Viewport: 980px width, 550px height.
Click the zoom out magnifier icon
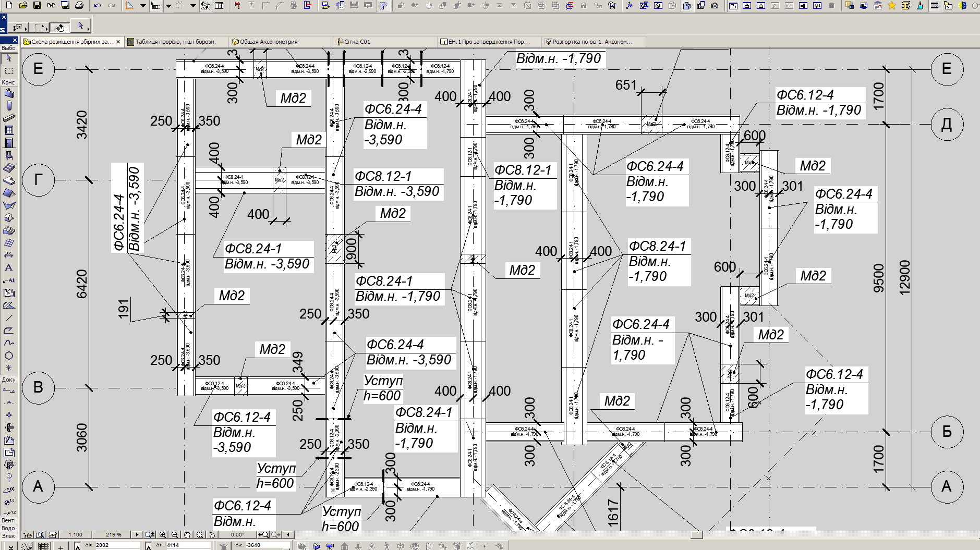(175, 534)
